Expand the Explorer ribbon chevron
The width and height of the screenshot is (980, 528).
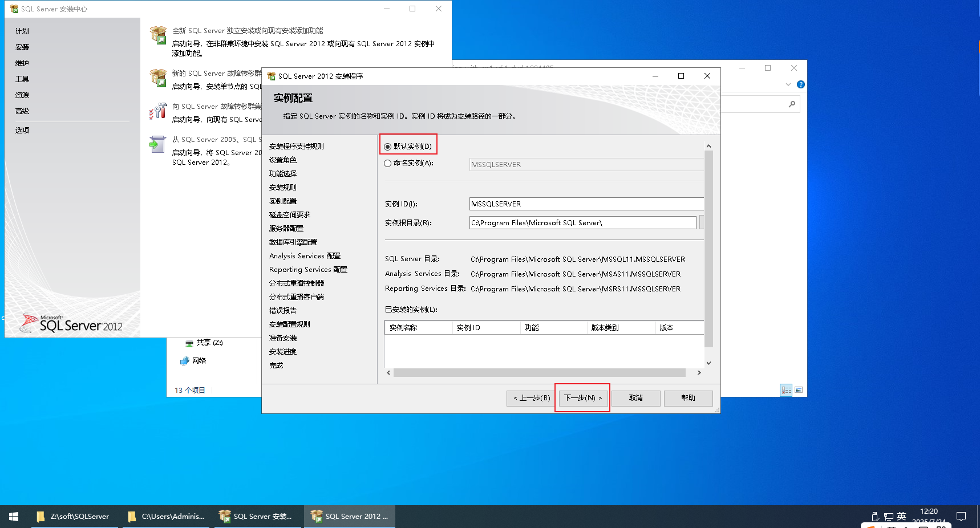[788, 84]
